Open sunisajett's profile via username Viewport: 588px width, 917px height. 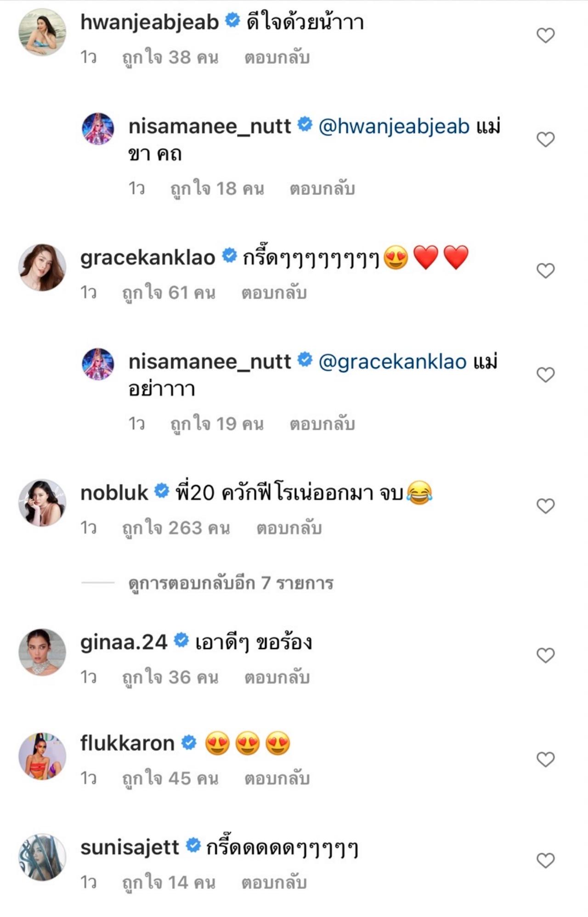130,847
